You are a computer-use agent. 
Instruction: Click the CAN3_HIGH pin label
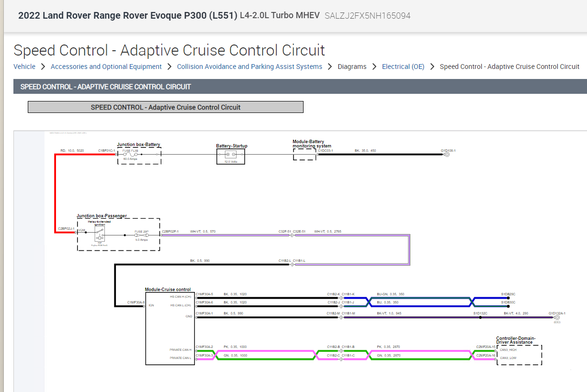coord(508,350)
